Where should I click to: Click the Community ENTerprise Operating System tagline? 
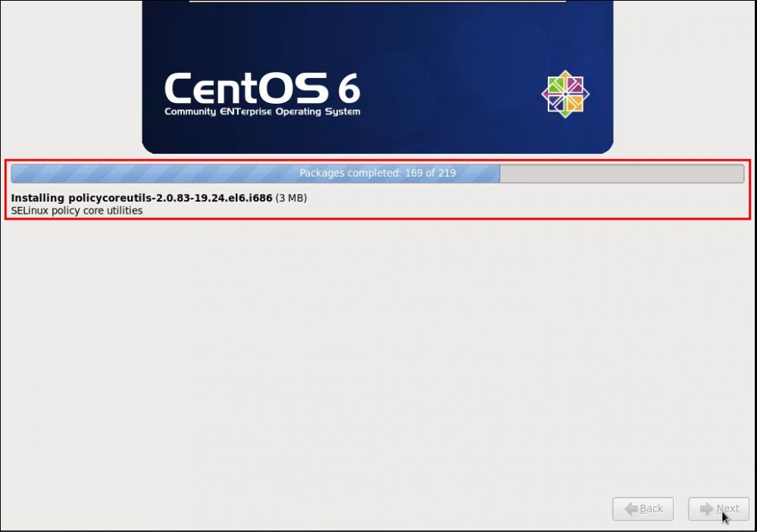tap(262, 111)
